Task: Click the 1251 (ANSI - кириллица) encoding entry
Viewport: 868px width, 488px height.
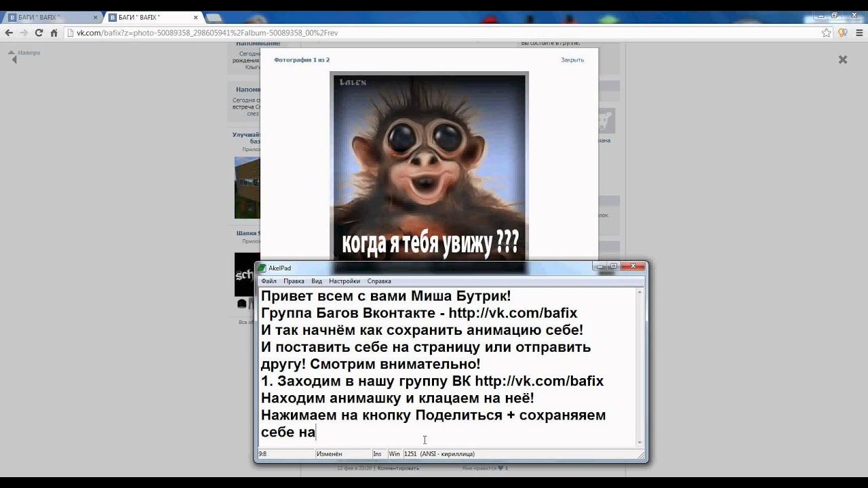Action: (x=439, y=453)
